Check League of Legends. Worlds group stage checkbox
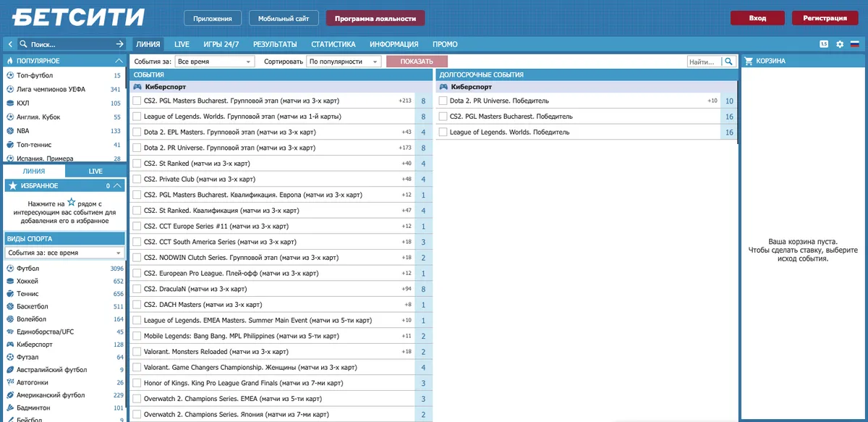Screen dimensions: 868x422 (137, 117)
